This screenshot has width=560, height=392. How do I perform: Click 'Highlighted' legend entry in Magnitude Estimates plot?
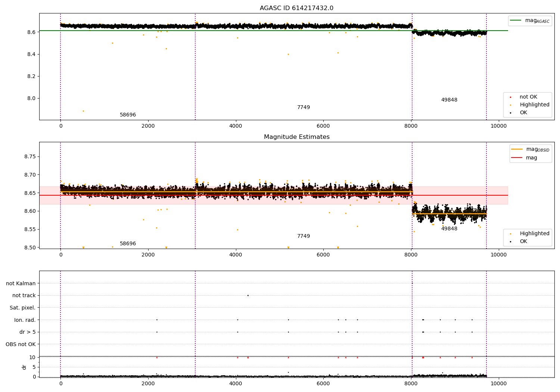(x=534, y=234)
